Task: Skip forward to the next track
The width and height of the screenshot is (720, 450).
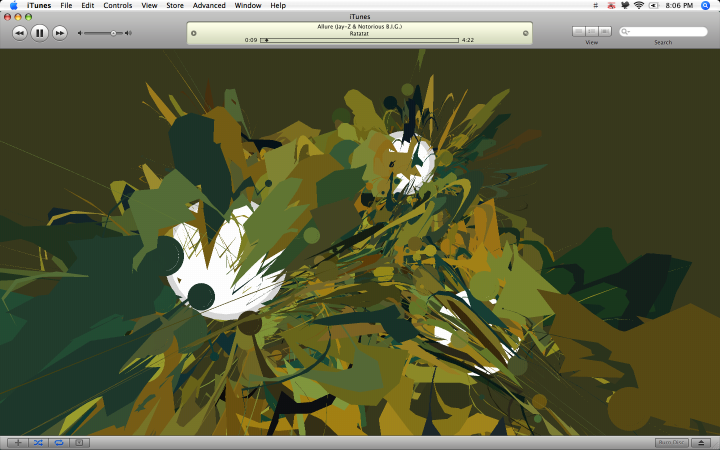Action: [x=60, y=33]
